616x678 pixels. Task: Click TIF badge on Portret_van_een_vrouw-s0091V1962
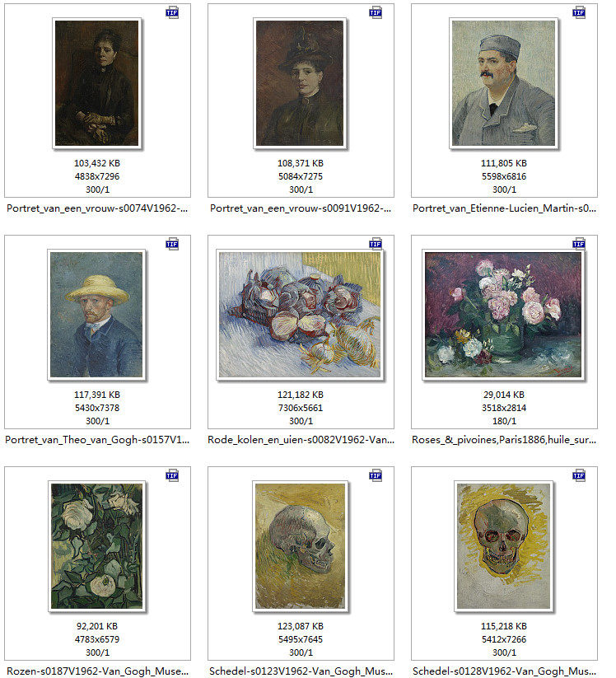click(x=376, y=12)
